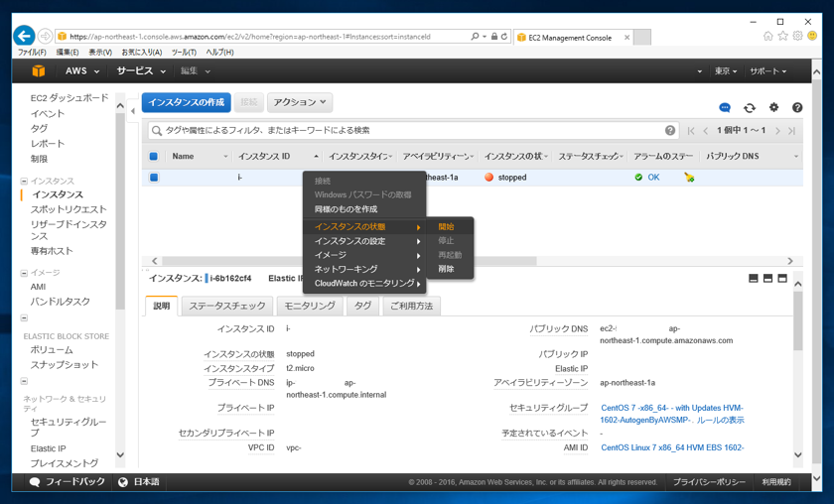Select 同様のものを作成 in the context menu
The height and width of the screenshot is (504, 834).
(346, 209)
